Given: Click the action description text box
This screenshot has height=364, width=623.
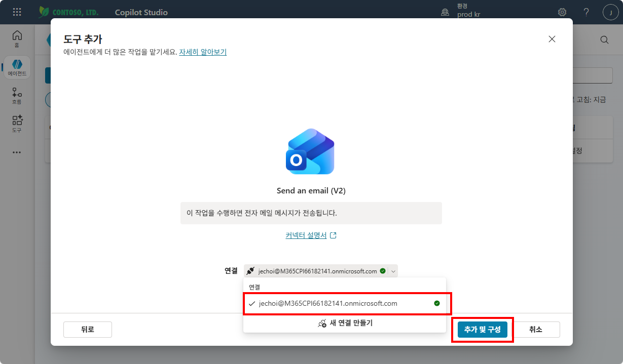Looking at the screenshot, I should tap(311, 213).
